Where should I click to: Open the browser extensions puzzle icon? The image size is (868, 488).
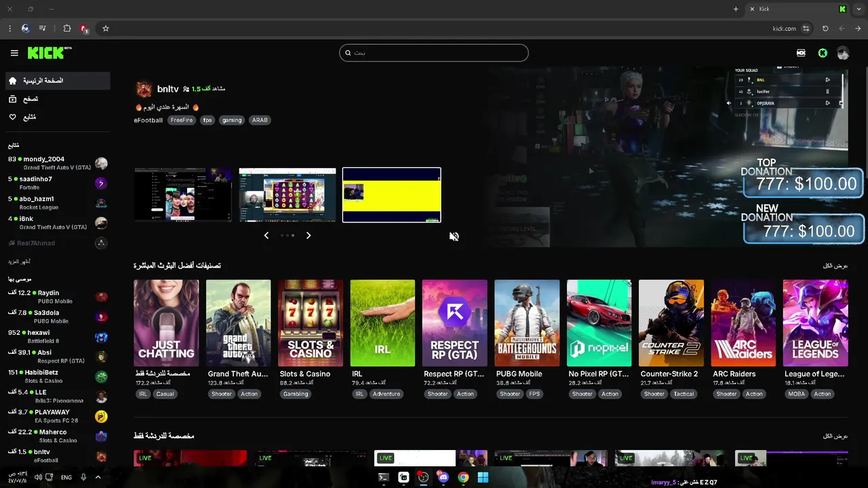[x=67, y=28]
